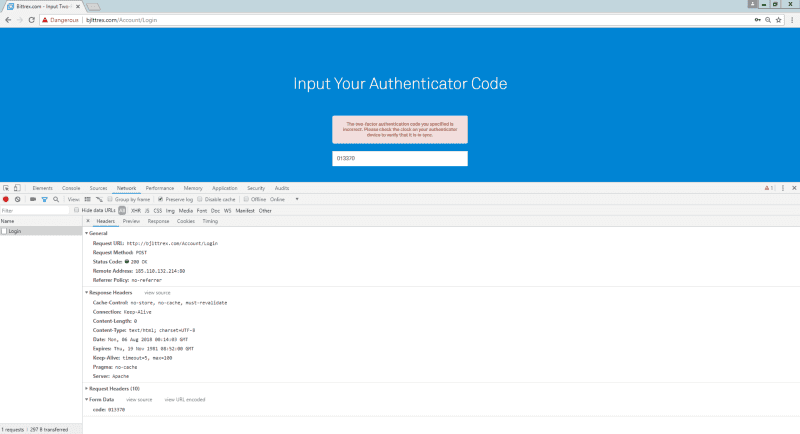Open the Timing detail tab

(210, 221)
